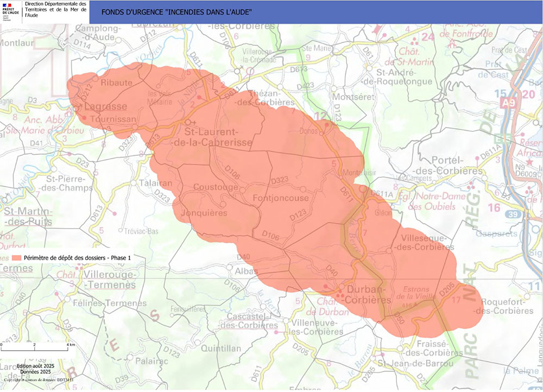This screenshot has height=392, width=543.
Task: Click the Préfet de l'Aude logo
Action: click(10, 11)
